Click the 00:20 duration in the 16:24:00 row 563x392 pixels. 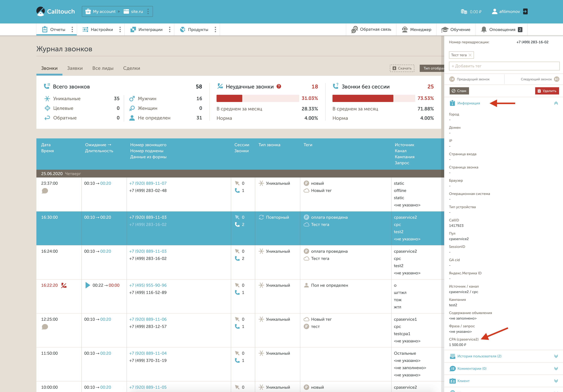tap(106, 251)
